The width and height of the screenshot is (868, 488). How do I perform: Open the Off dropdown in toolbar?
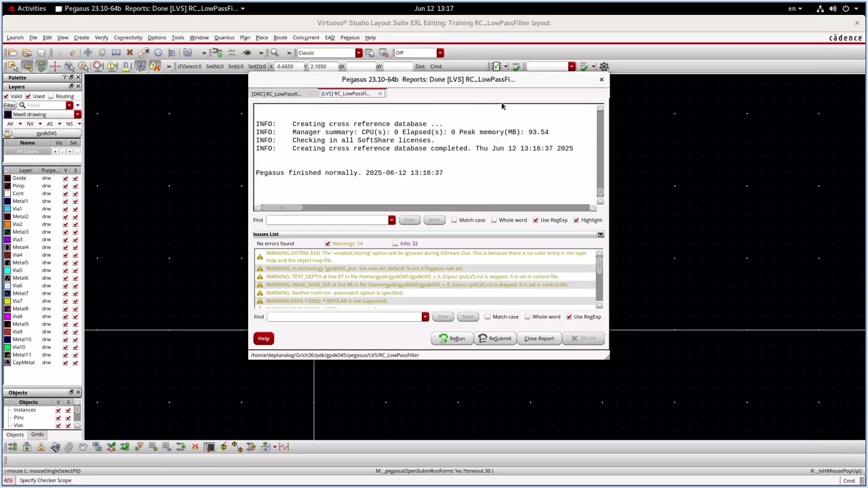[x=440, y=53]
